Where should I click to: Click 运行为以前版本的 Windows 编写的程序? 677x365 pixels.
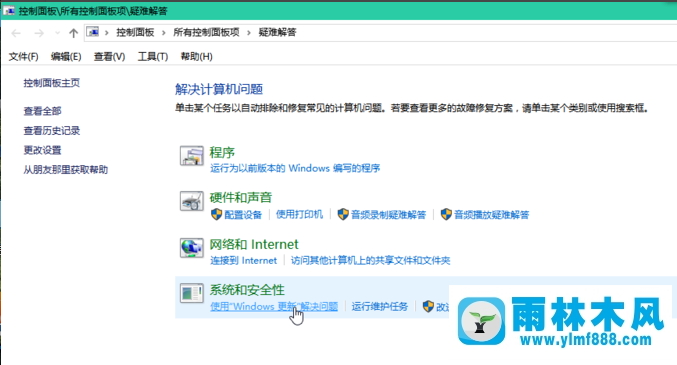(295, 168)
